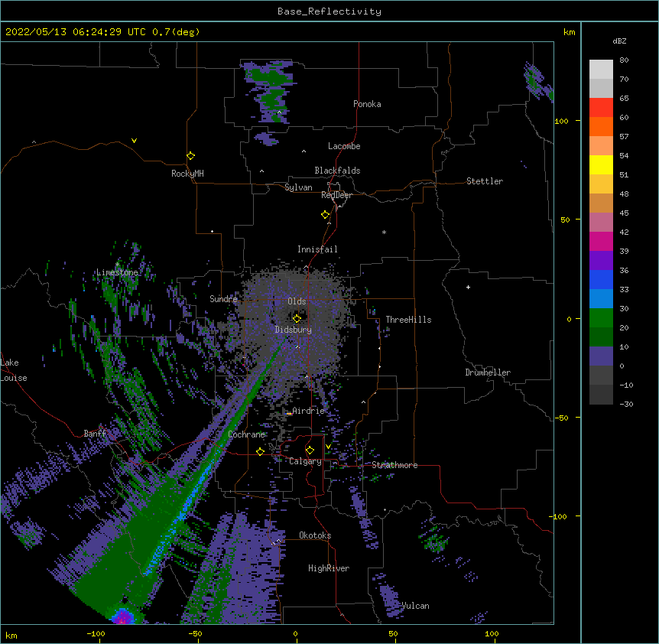The width and height of the screenshot is (659, 644).
Task: Click the green 30 dBZ legend swatch
Action: [x=601, y=318]
